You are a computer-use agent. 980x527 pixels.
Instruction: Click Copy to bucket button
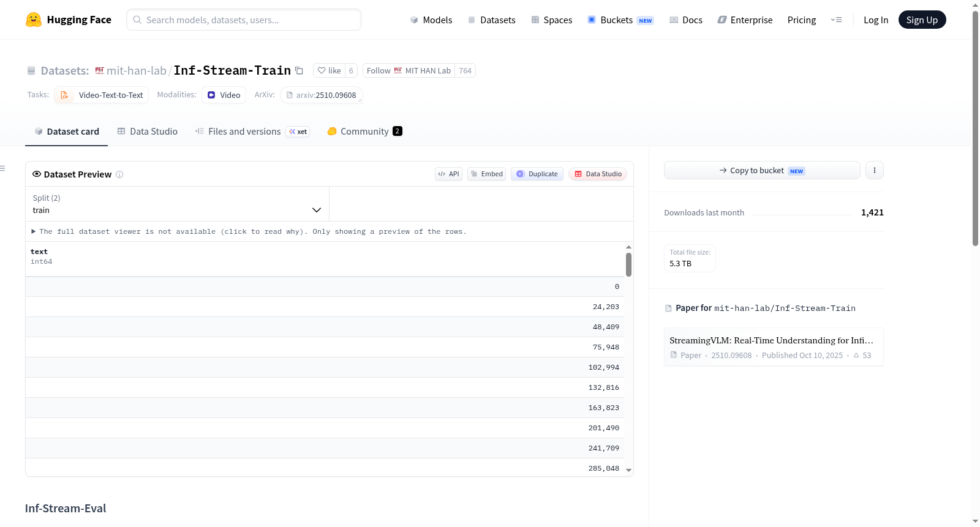[762, 170]
